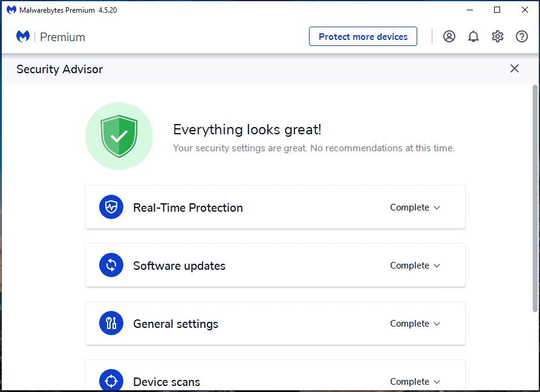Click the Device scans scanner icon
The image size is (540, 392).
(111, 380)
